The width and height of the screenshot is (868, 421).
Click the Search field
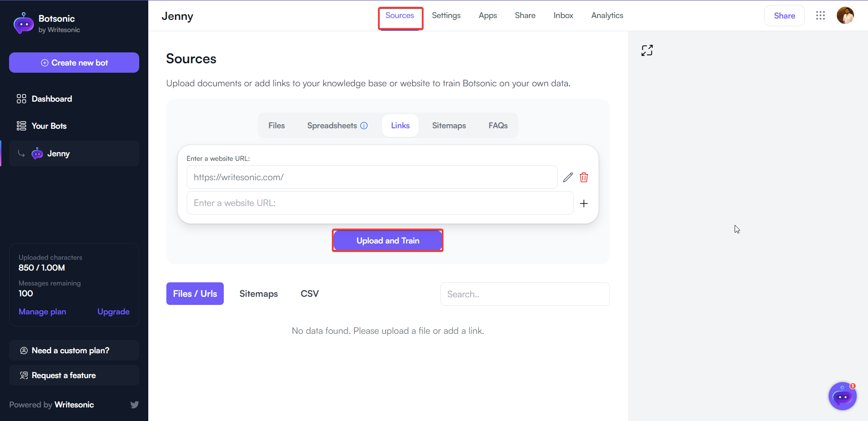coord(524,294)
